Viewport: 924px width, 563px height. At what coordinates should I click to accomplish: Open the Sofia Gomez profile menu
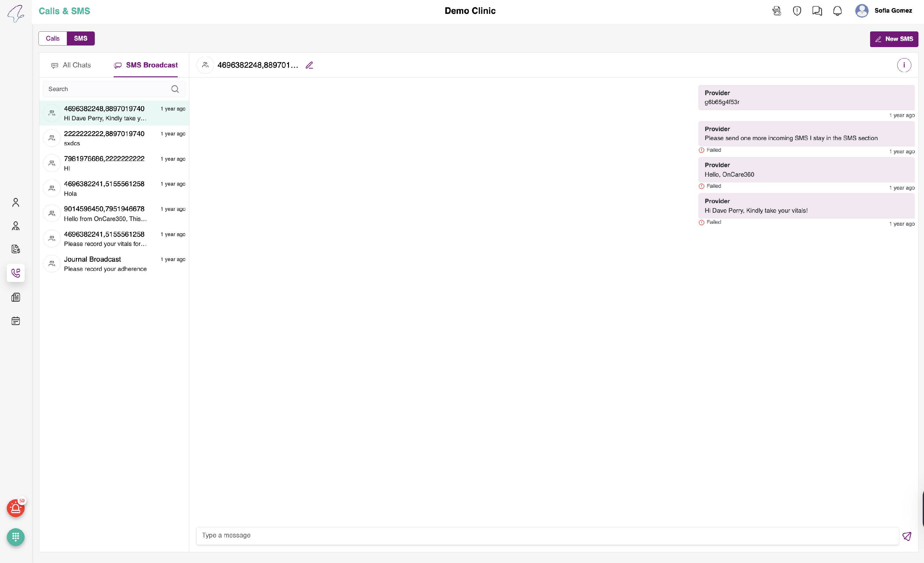[883, 11]
